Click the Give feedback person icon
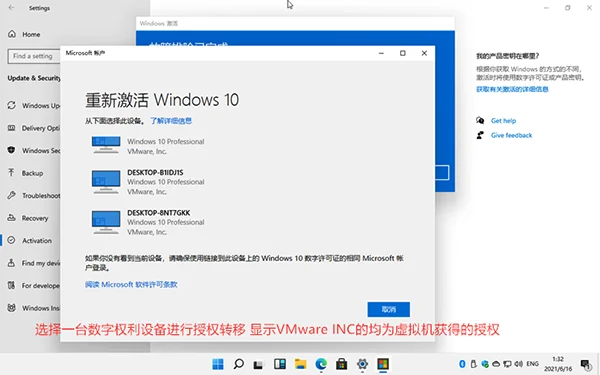This screenshot has height=375, width=600. pyautogui.click(x=480, y=135)
